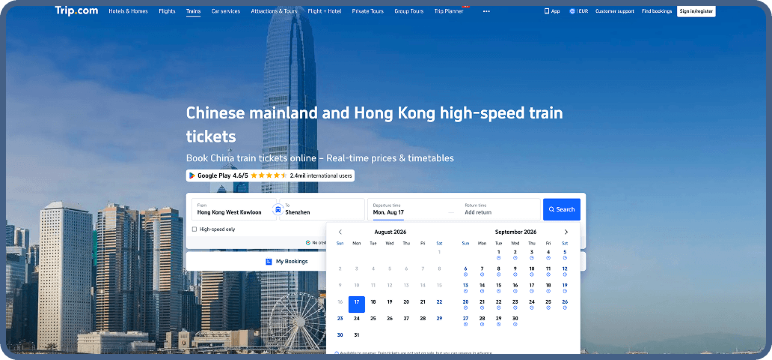Select September 28 in calendar
772x360 pixels.
[482, 320]
